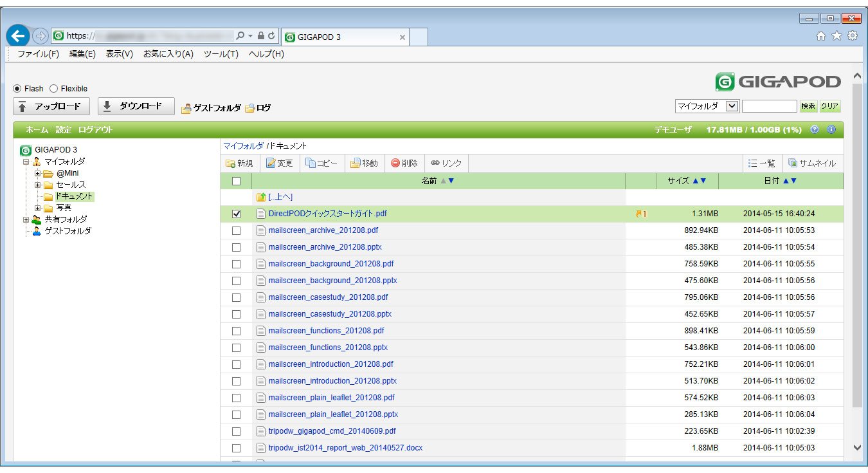Open ヘルプ(H) menu

click(x=266, y=54)
